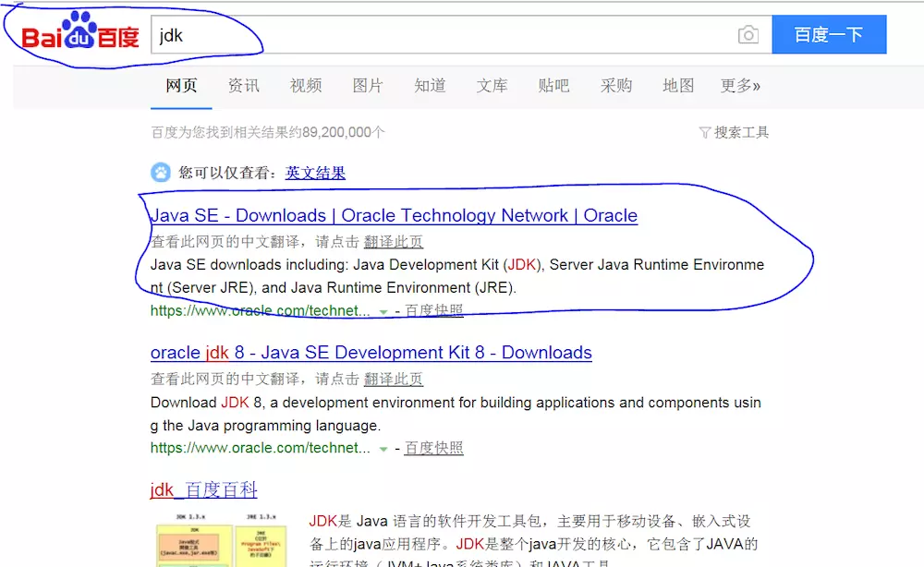The width and height of the screenshot is (924, 567).
Task: Expand the 更多» menu
Action: pyautogui.click(x=741, y=86)
